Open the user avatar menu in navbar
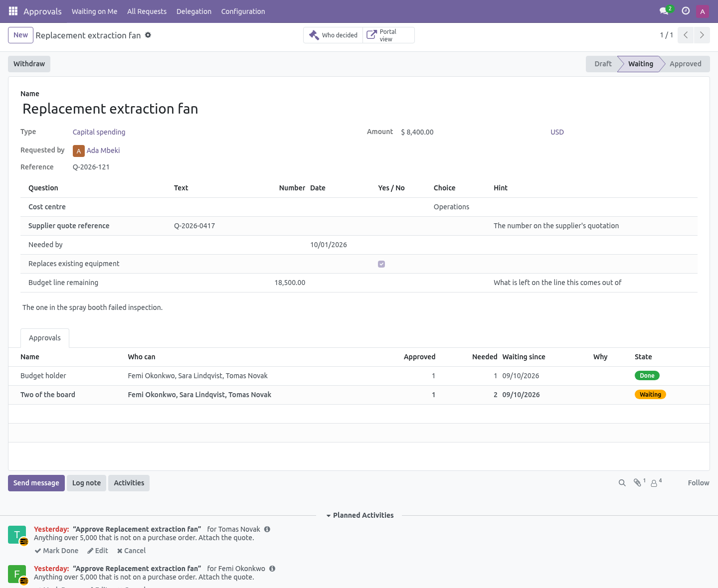The width and height of the screenshot is (718, 588). point(703,11)
